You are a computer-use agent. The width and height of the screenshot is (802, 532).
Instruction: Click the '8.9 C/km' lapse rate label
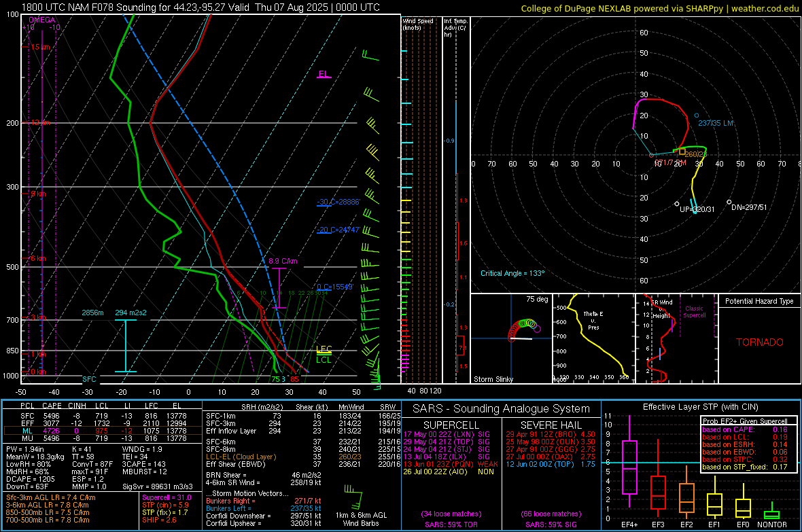pos(283,261)
